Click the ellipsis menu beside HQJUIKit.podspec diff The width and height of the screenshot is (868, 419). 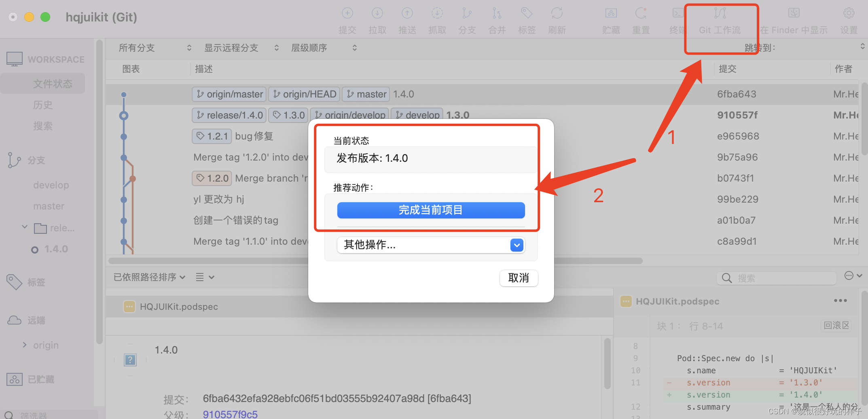pos(840,301)
